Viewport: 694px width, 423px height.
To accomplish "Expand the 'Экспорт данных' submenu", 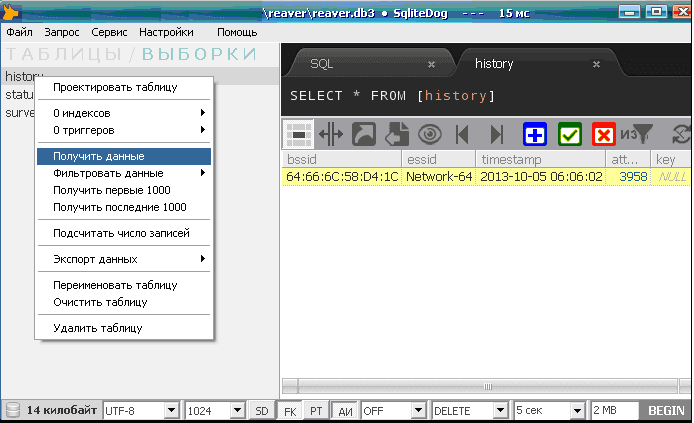I will click(x=124, y=259).
